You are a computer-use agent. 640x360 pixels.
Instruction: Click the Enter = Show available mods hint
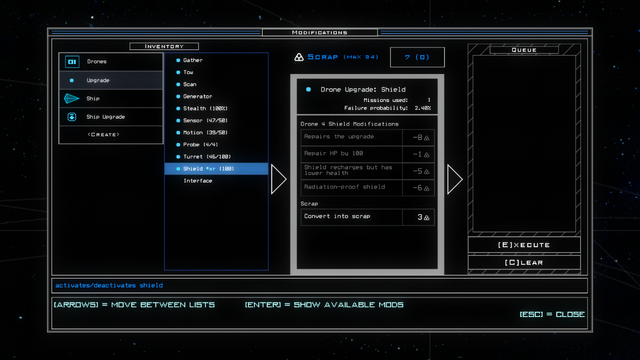(324, 305)
